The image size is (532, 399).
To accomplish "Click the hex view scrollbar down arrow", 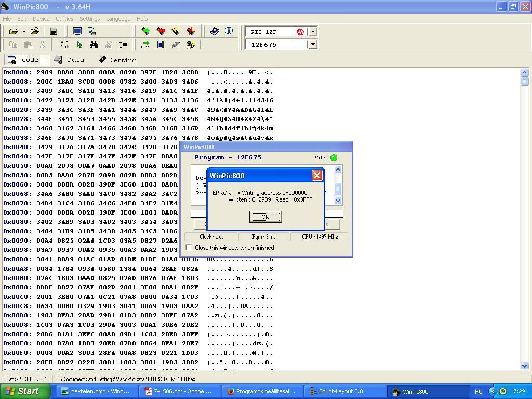I will click(524, 366).
